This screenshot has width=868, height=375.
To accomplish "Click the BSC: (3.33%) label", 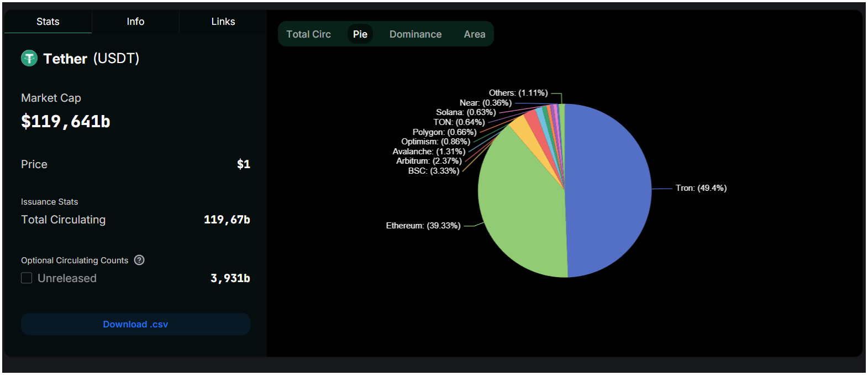I will click(434, 171).
